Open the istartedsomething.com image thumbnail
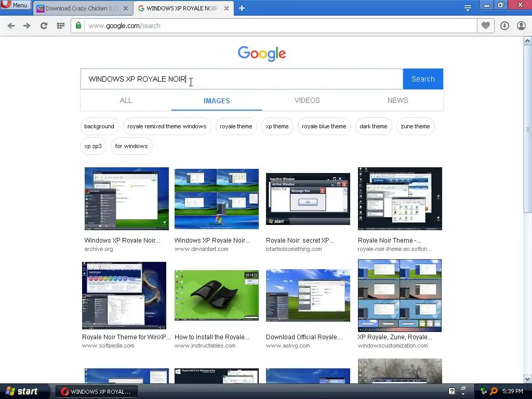 point(308,199)
